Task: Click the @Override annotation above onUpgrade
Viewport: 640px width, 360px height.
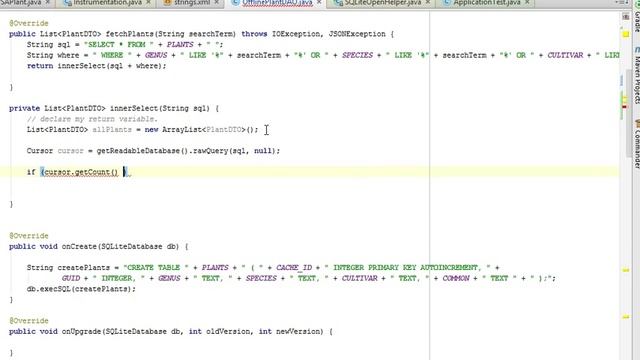Action: point(29,321)
